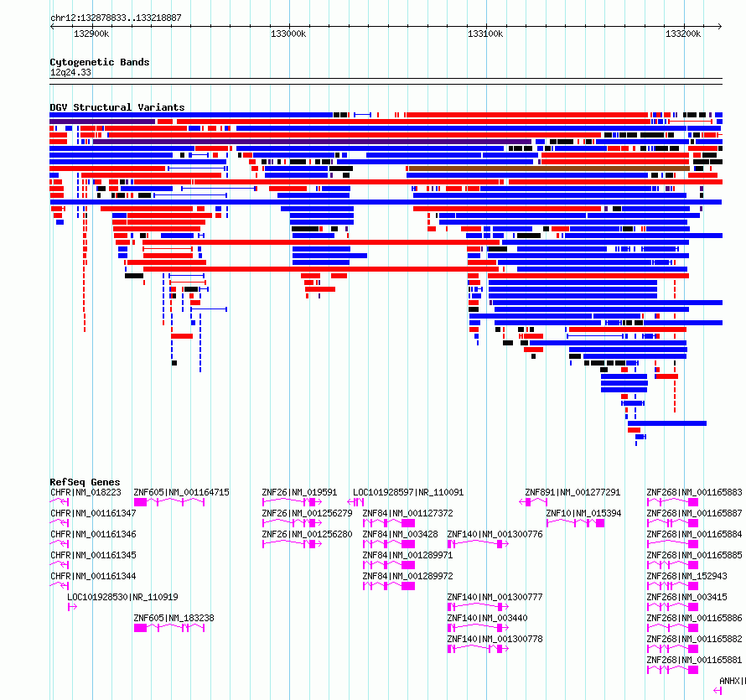
Task: Open ZNF140|NM_003440 gene label
Action: 487,618
